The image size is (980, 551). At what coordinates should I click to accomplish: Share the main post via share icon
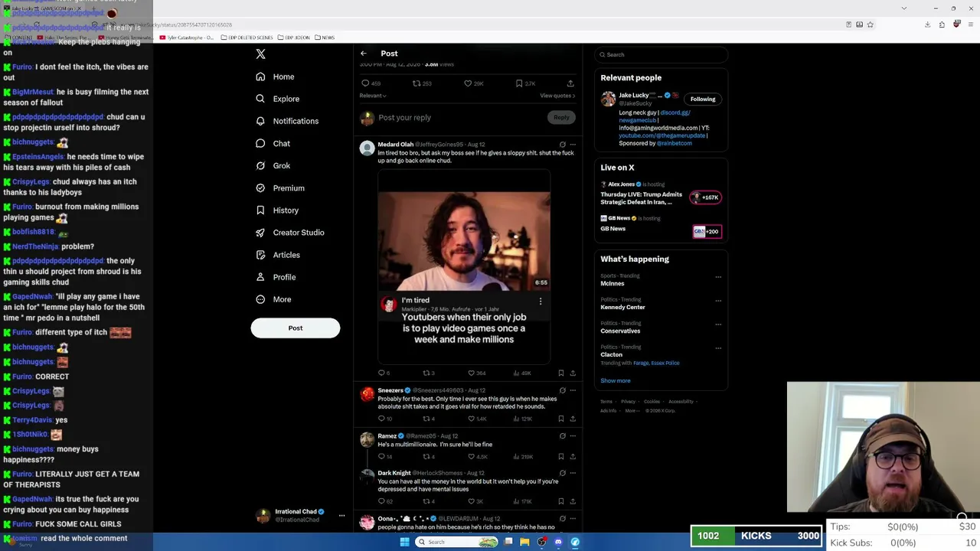(570, 83)
